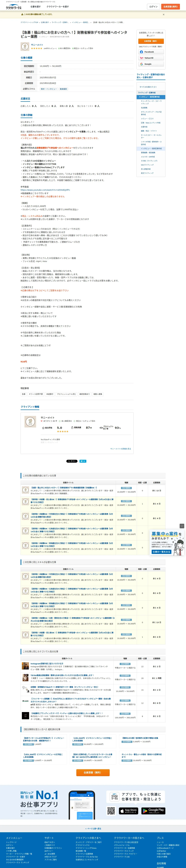Close the recruitment-ended notice banner
Screen dimensions: 186x868
pos(164,14)
